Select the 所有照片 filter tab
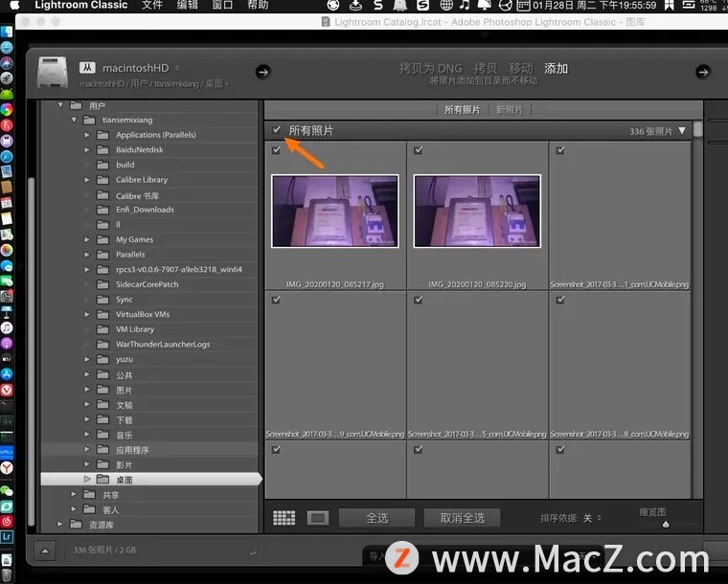 tap(462, 110)
